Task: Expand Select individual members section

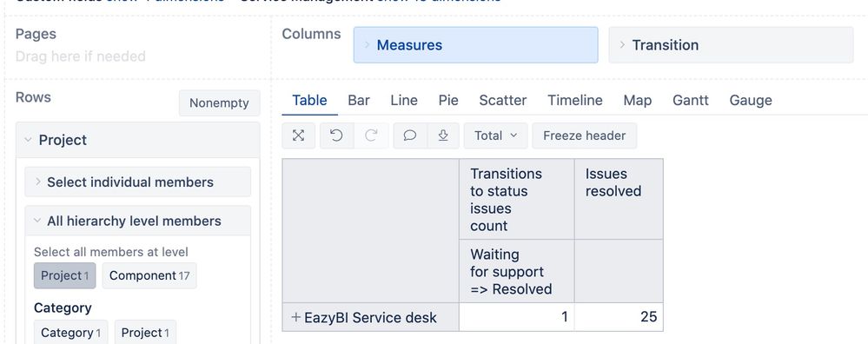Action: (x=137, y=182)
